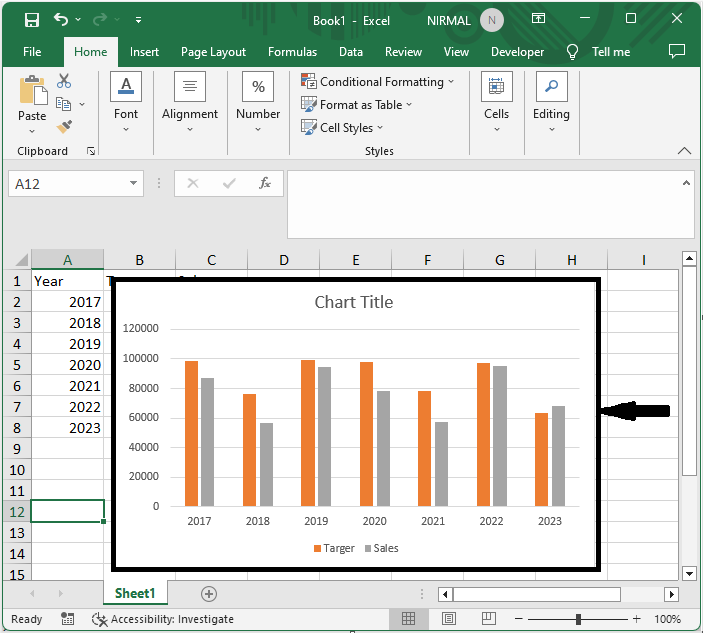This screenshot has width=703, height=633.
Task: Switch to the Formulas tab
Action: click(x=292, y=52)
